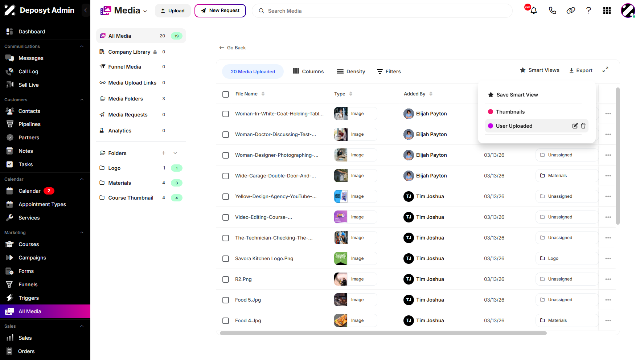
Task: Open row options for Savora Kitchen Logo.Png
Action: coord(608,258)
